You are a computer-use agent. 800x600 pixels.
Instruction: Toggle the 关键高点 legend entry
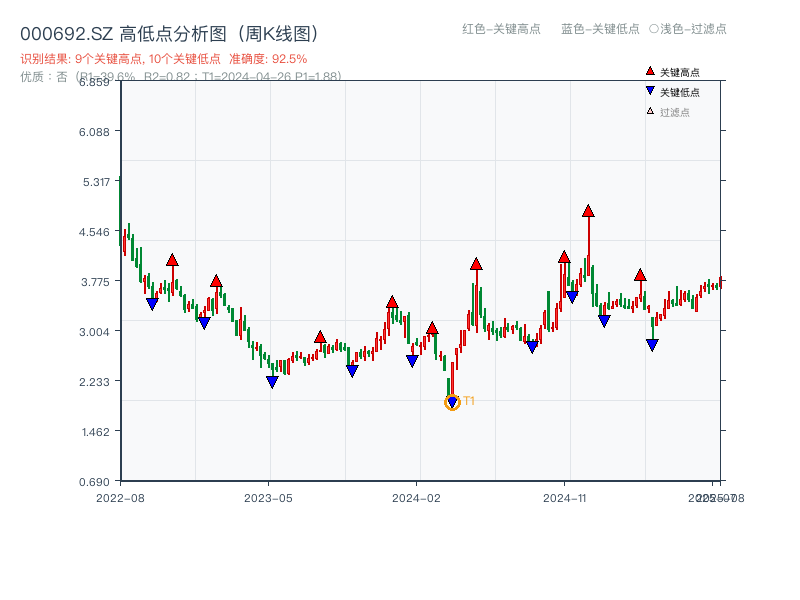pyautogui.click(x=672, y=72)
